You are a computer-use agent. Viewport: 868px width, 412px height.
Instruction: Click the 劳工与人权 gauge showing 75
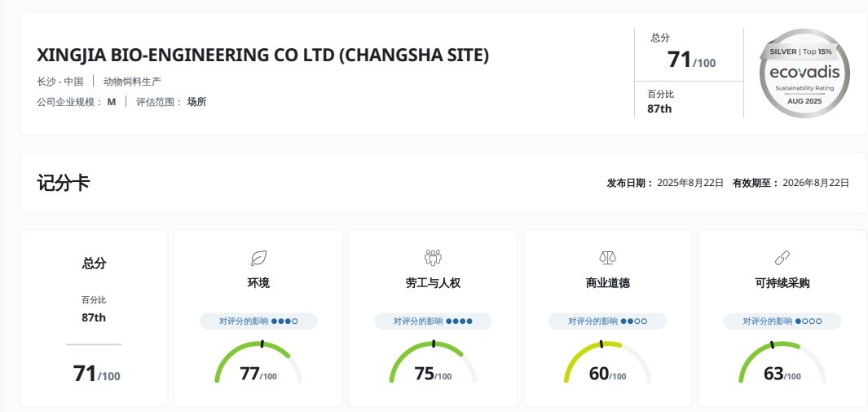pos(433,362)
